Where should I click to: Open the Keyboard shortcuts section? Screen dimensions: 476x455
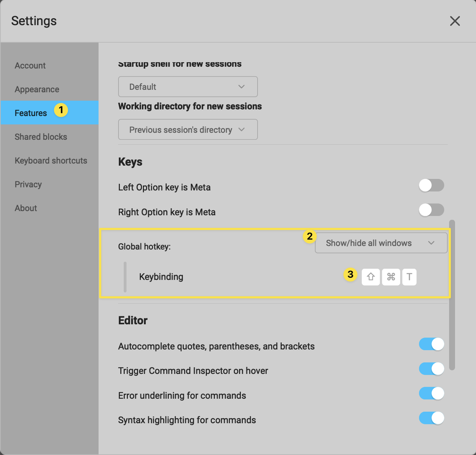pyautogui.click(x=51, y=160)
